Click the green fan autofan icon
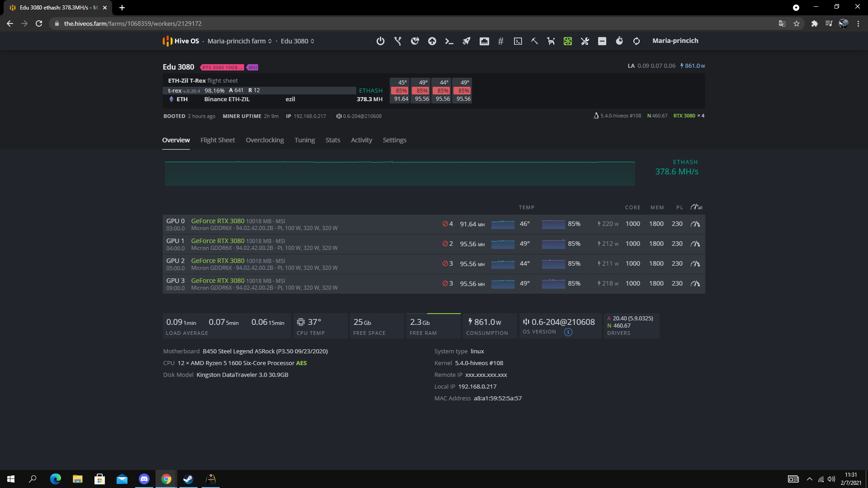Viewport: 868px width, 488px height. click(568, 41)
